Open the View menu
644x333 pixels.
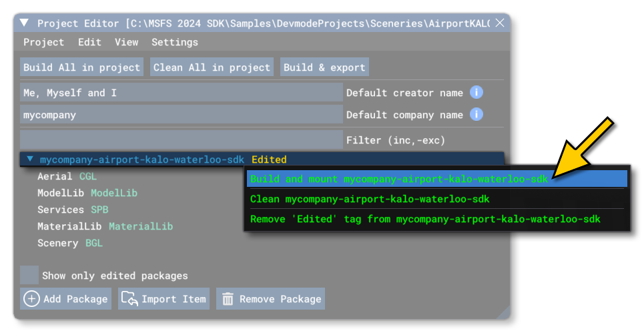pyautogui.click(x=126, y=42)
